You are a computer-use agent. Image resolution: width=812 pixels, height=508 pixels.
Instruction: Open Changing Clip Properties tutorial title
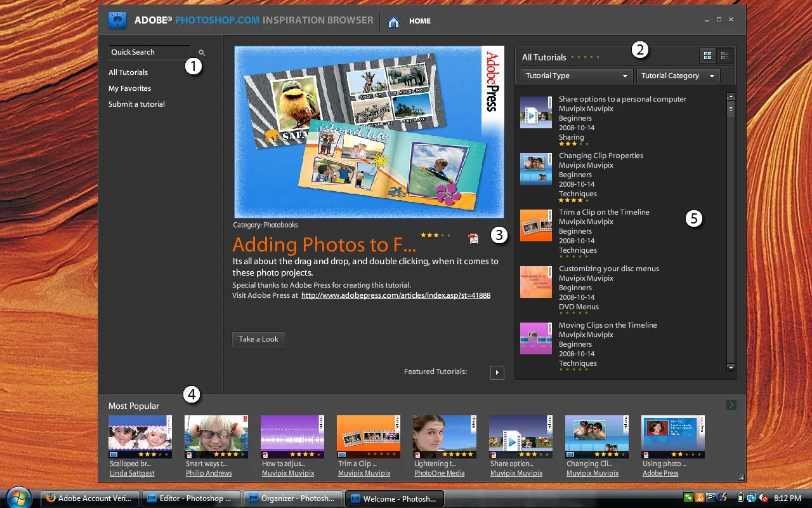click(601, 156)
